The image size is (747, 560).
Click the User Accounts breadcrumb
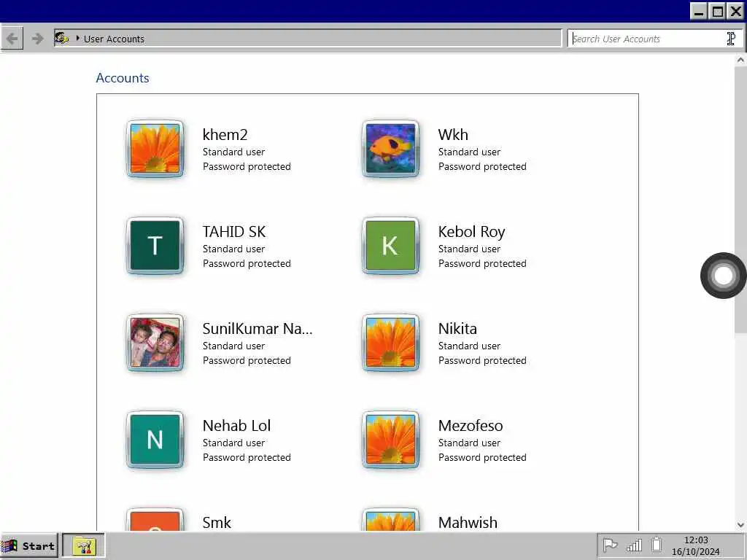click(x=114, y=39)
